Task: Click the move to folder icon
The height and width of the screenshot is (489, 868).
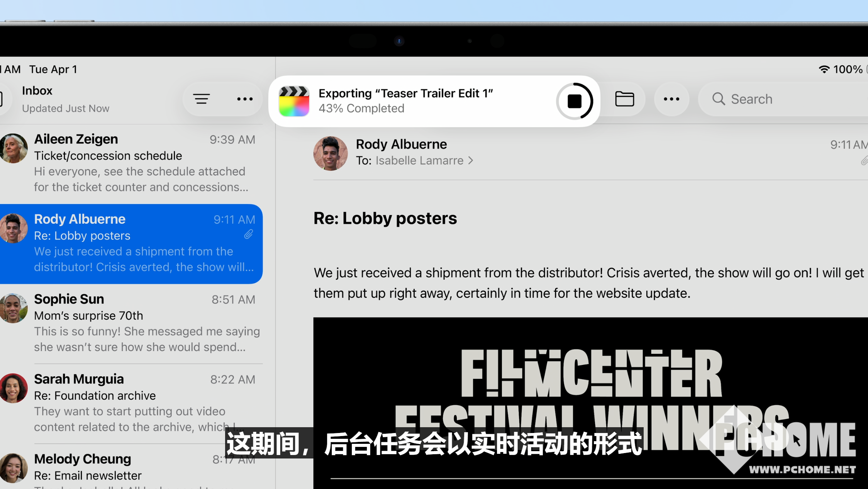Action: (624, 99)
